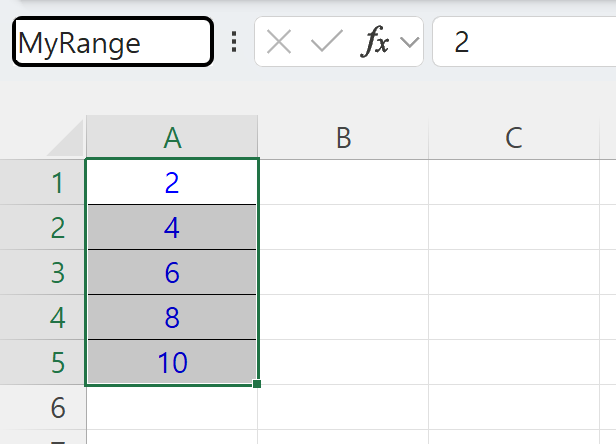The image size is (616, 444).
Task: Click the formula bar showing 2
Action: pyautogui.click(x=524, y=42)
